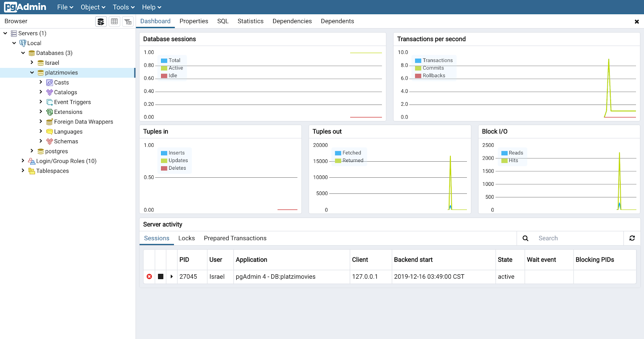Viewport: 644px width, 339px height.
Task: Expand the Israel database node
Action: (32, 62)
